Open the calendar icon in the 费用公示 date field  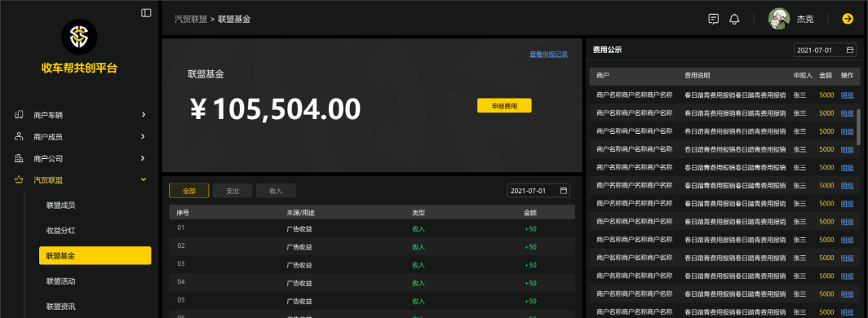click(x=850, y=51)
